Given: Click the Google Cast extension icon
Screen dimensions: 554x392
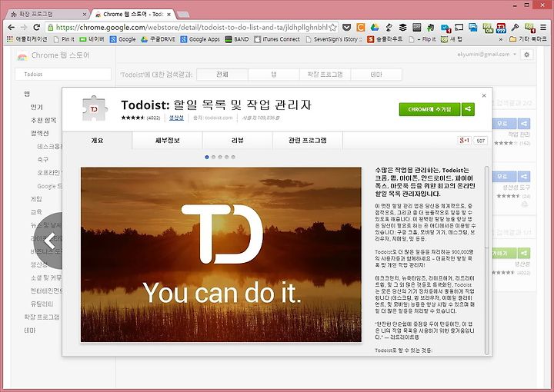Looking at the screenshot, I should [459, 27].
